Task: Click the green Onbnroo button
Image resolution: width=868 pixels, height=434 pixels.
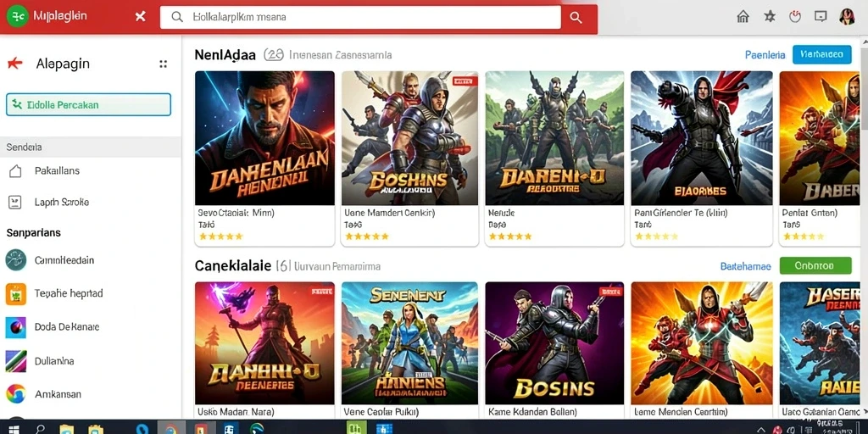Action: click(x=815, y=265)
